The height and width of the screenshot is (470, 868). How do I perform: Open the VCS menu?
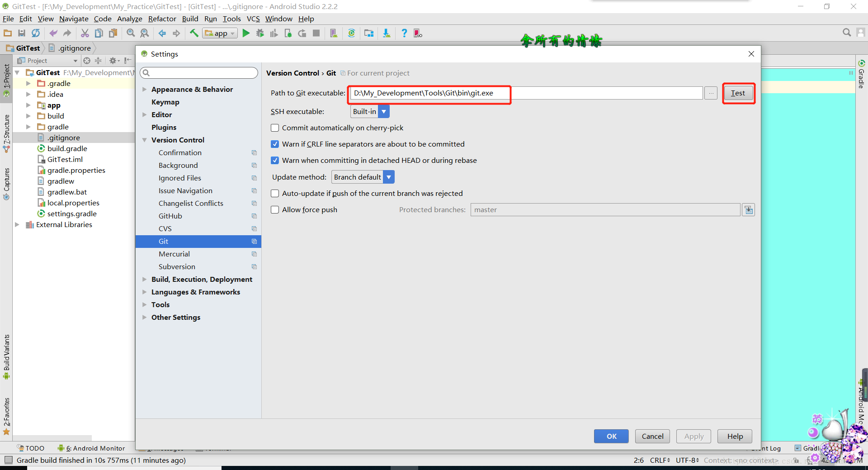pos(253,19)
